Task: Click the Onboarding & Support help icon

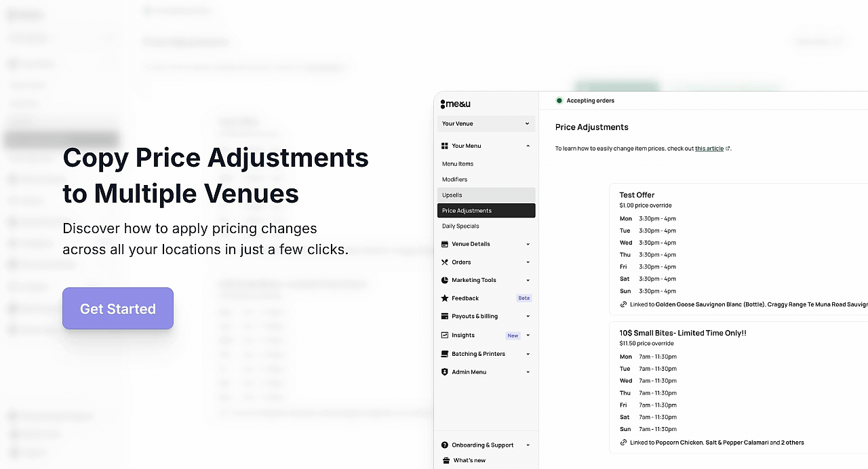Action: pyautogui.click(x=445, y=445)
